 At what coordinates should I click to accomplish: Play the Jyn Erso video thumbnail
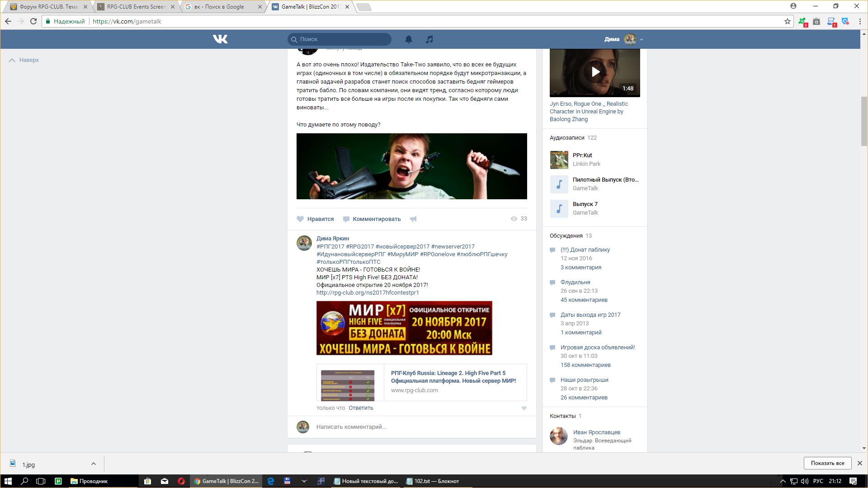coord(595,72)
